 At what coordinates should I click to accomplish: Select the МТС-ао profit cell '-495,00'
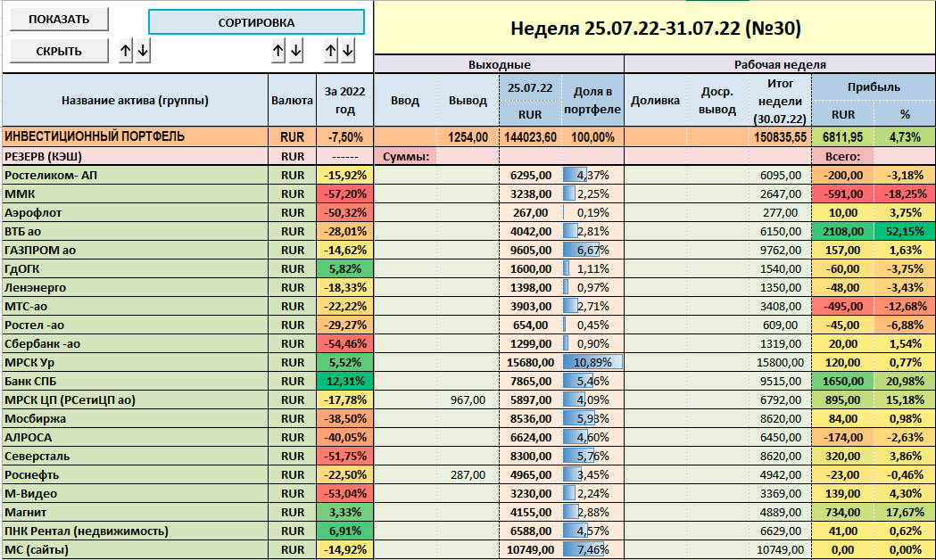842,306
